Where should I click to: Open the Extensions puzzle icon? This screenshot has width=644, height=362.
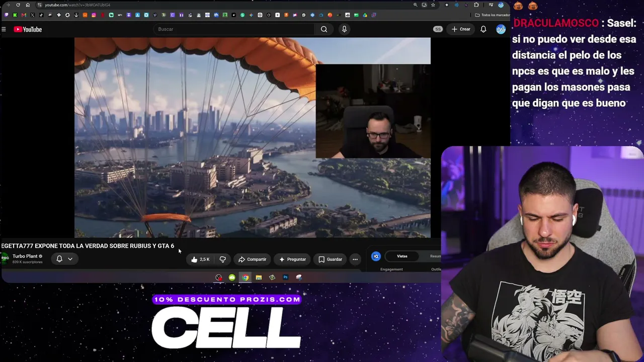coord(476,5)
